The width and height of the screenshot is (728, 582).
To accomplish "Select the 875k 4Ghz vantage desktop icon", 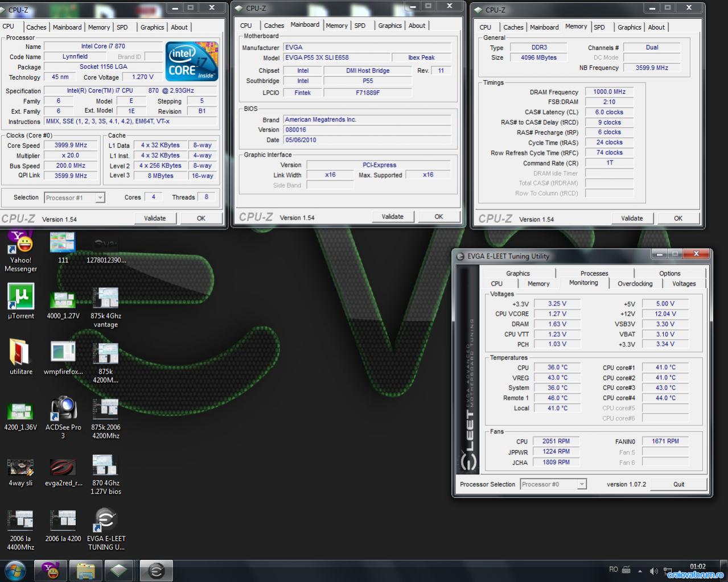I will point(106,308).
